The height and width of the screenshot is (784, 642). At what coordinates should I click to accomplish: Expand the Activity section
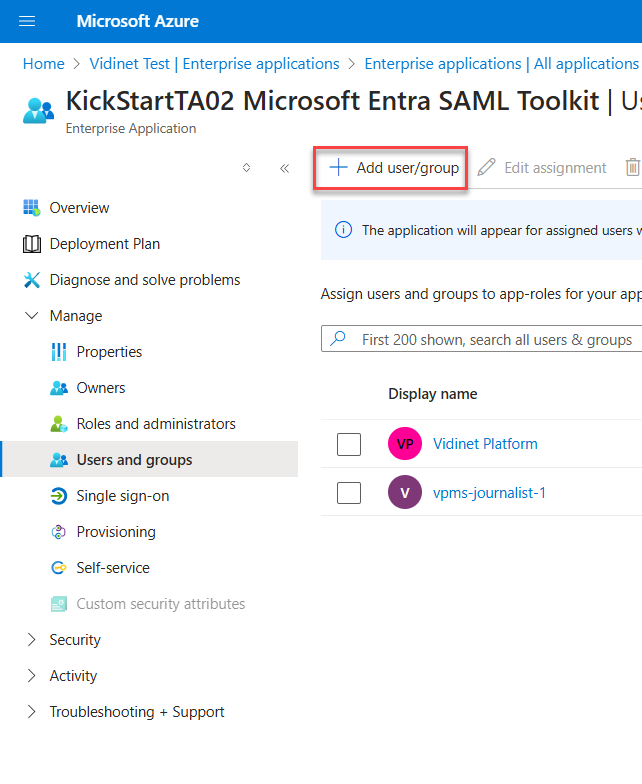tap(31, 676)
